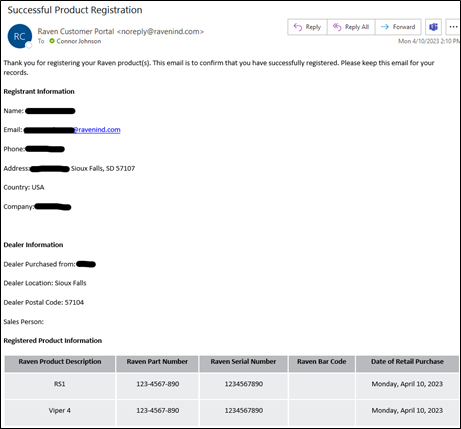Click Dealer Location: Sioux Falls

(x=45, y=283)
